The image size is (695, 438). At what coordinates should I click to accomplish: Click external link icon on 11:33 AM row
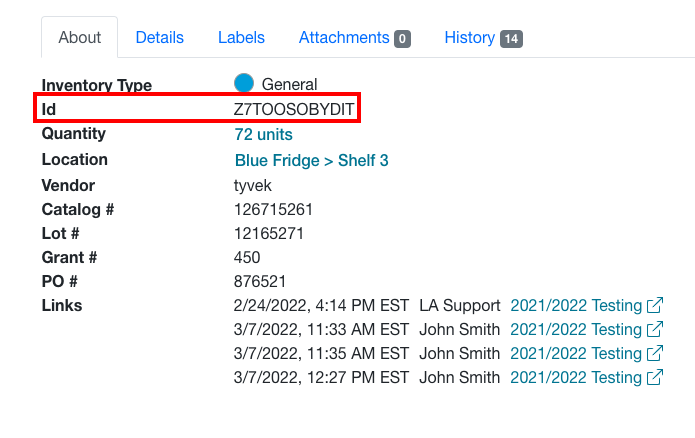tap(655, 329)
